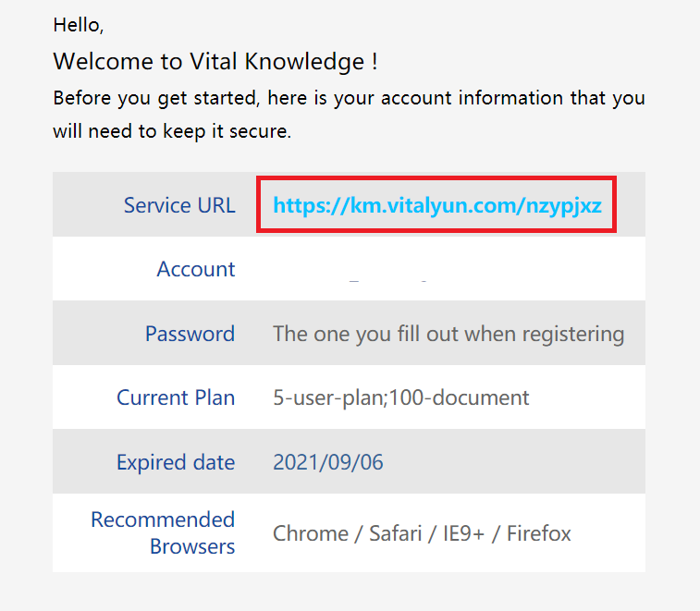
Task: Open the km.vitalyun.com service URL link
Action: click(437, 205)
